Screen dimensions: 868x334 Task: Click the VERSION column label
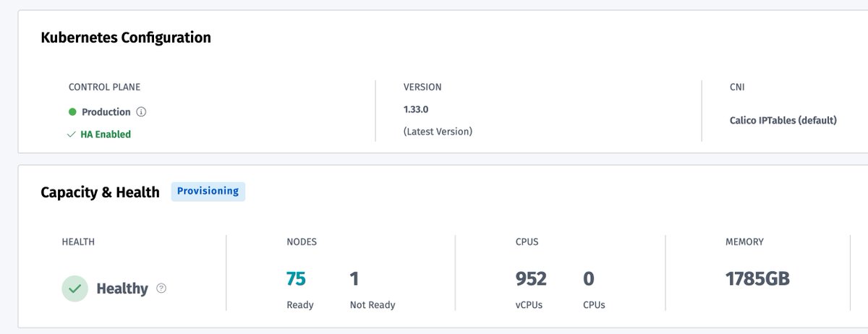(422, 87)
